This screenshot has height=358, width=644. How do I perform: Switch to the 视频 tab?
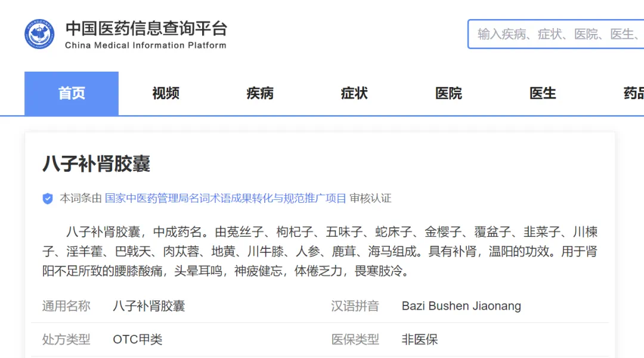point(165,93)
